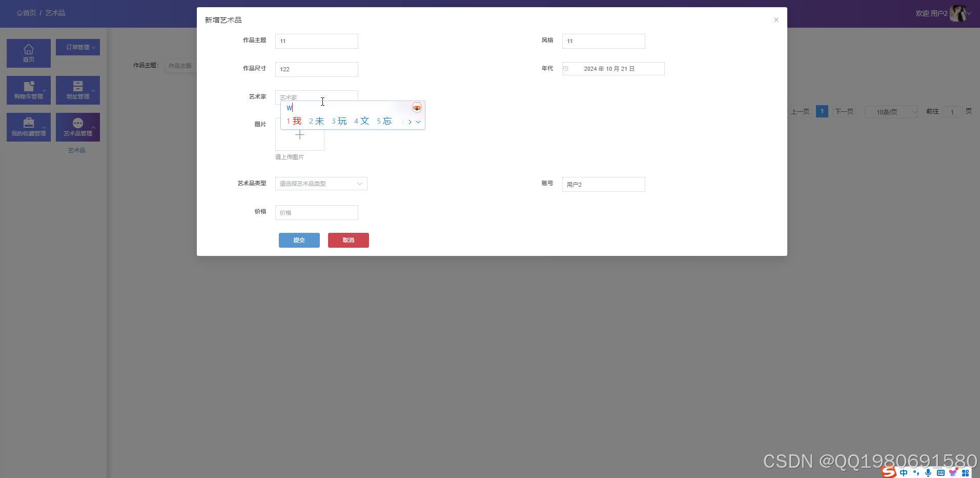Click the 作品主题 search box behind dialog
The image size is (980, 478).
(180, 66)
